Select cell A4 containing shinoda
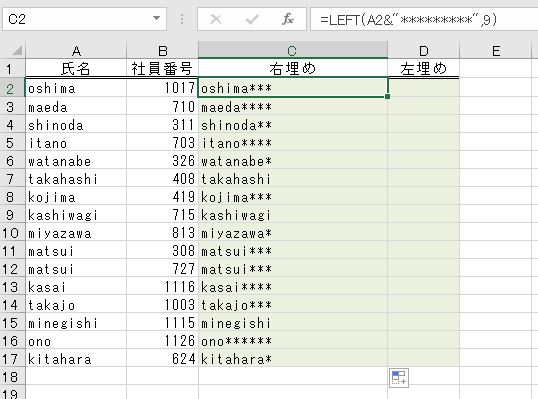This screenshot has width=538, height=399. pos(76,125)
